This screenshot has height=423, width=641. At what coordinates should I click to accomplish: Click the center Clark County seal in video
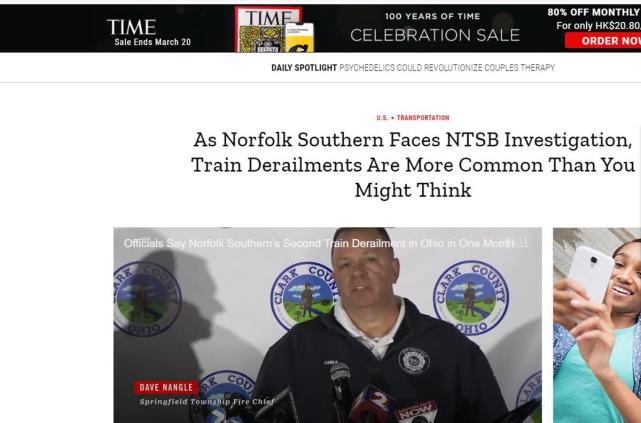tap(303, 296)
